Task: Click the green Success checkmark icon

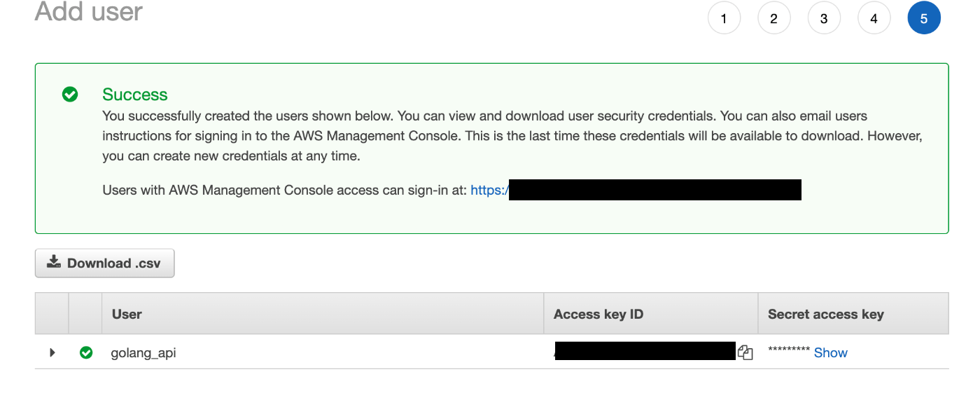Action: (70, 95)
